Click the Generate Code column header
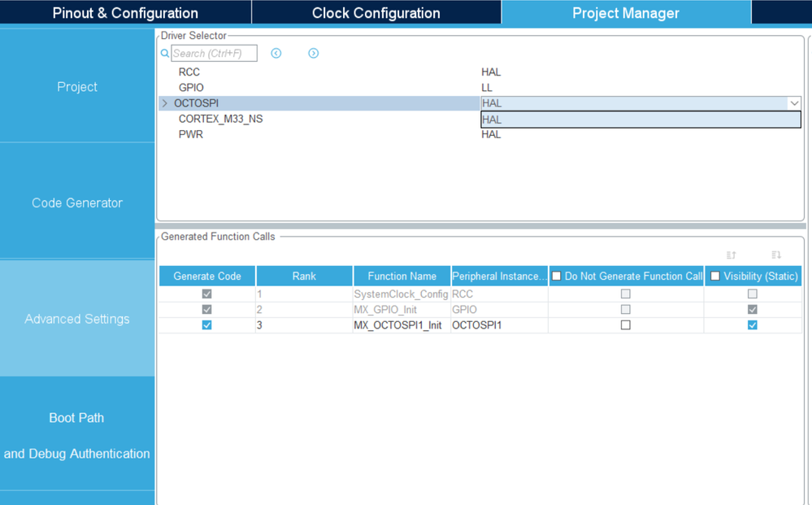Viewport: 812px width, 505px height. 207,276
